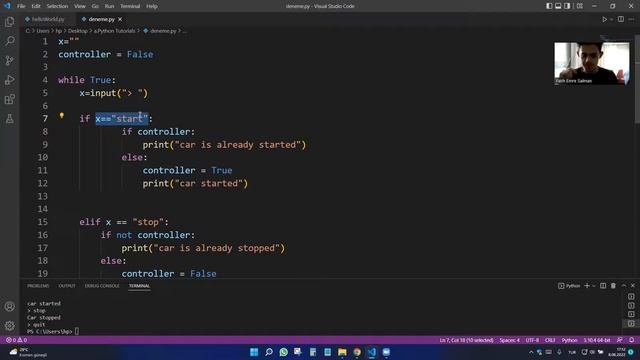Screen dimensions: 640x360
Task: Open the Source Control view
Action: coord(9,60)
